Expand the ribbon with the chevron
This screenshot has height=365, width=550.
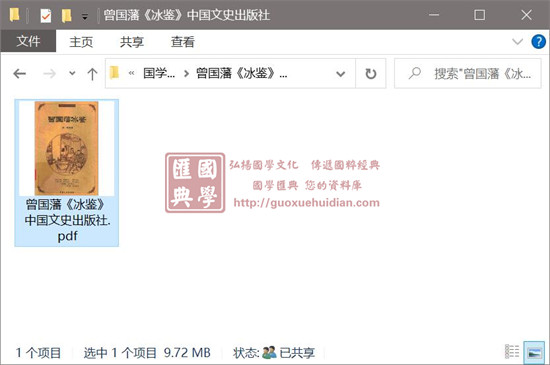[517, 42]
